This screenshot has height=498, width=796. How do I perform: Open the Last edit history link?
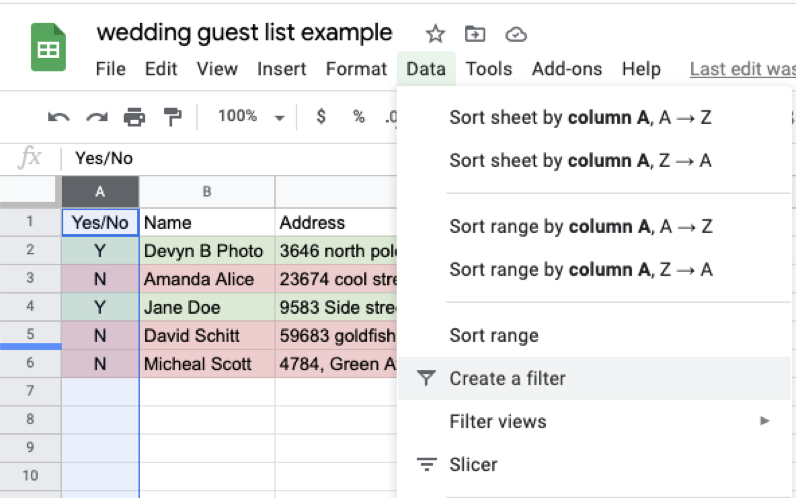tap(741, 69)
